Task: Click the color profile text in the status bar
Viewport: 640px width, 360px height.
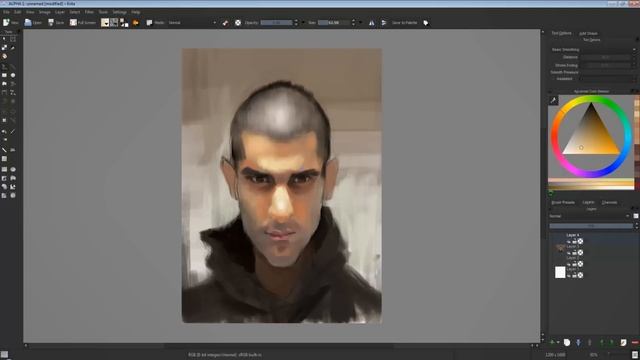Action: (225, 355)
